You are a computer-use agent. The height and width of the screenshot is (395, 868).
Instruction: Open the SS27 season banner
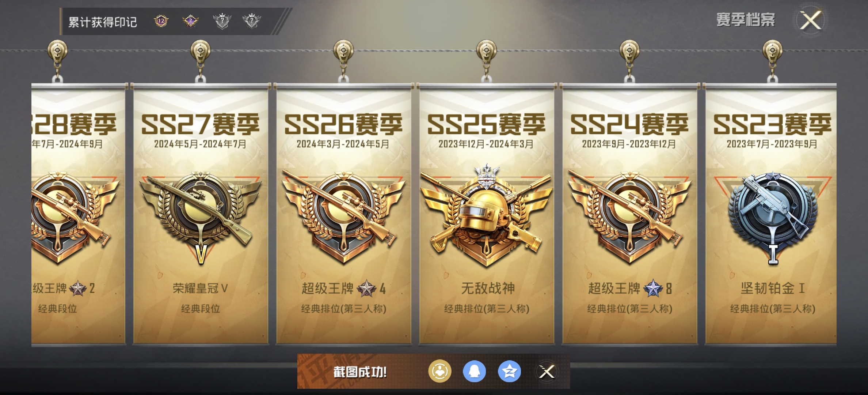(201, 214)
